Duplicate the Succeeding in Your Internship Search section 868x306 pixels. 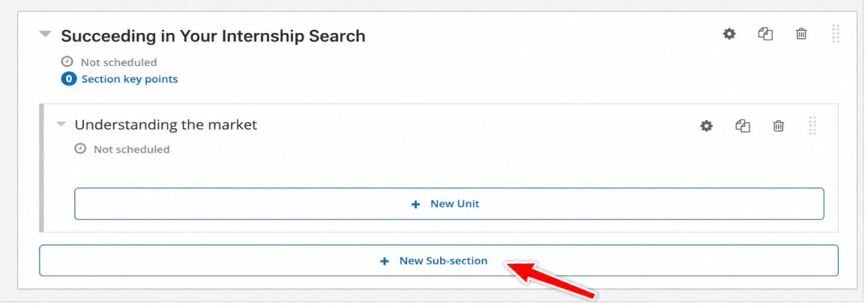coord(765,34)
